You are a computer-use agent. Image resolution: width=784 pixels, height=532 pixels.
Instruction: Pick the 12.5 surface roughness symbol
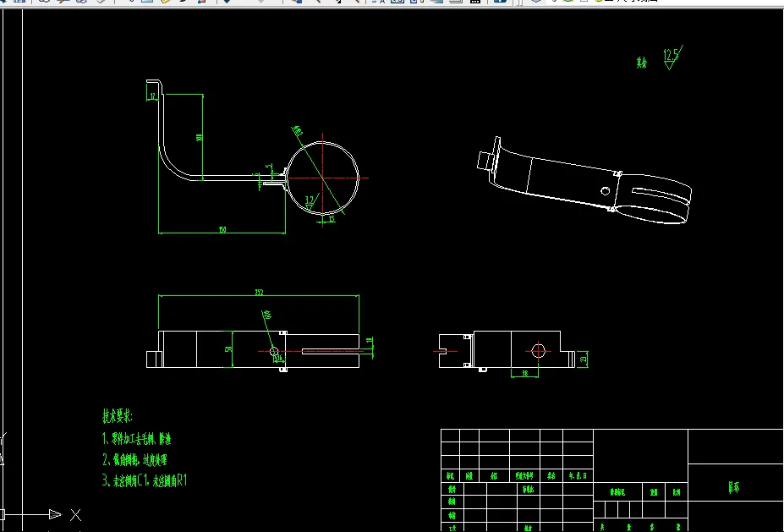click(x=672, y=57)
